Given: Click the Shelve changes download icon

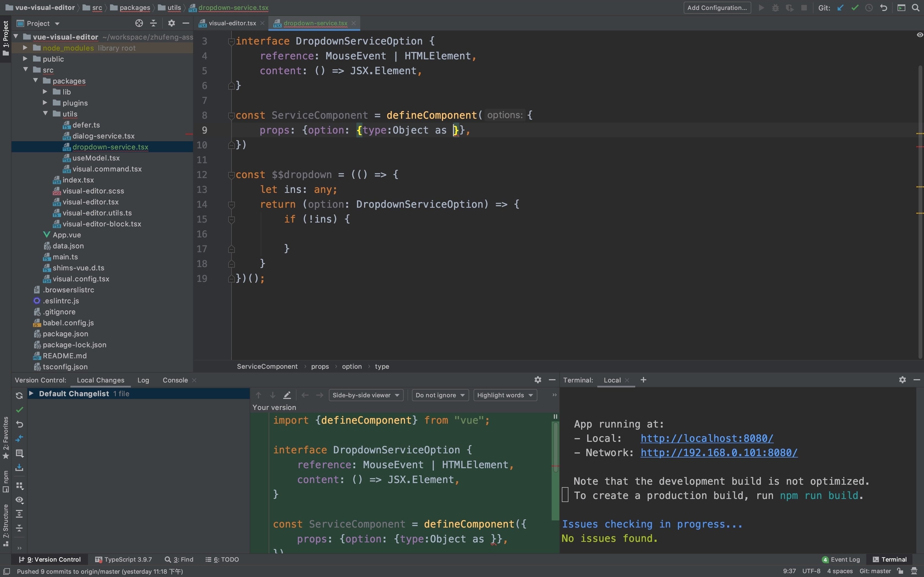Looking at the screenshot, I should click(20, 467).
